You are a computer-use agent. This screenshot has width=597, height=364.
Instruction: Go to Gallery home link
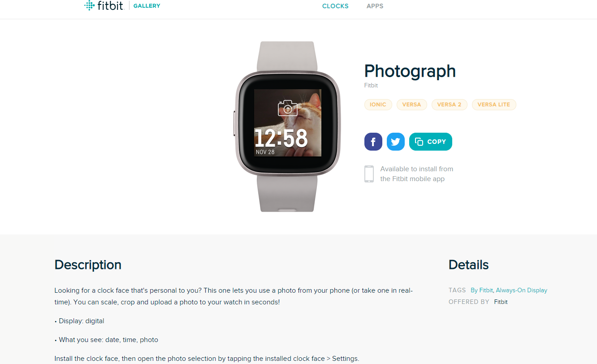click(147, 6)
